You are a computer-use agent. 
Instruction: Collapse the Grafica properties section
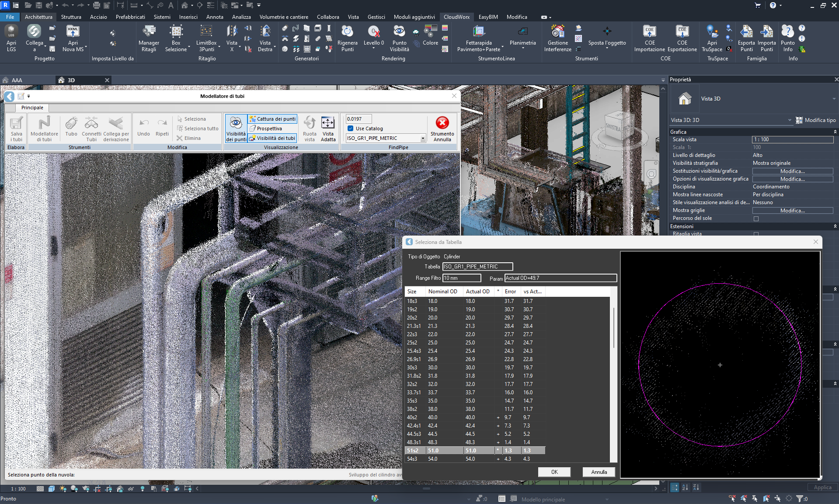(835, 132)
